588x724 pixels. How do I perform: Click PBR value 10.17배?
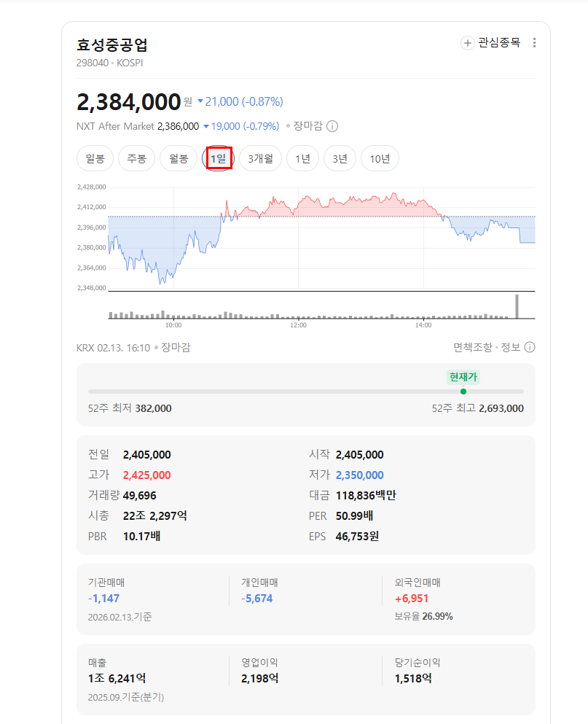(141, 536)
